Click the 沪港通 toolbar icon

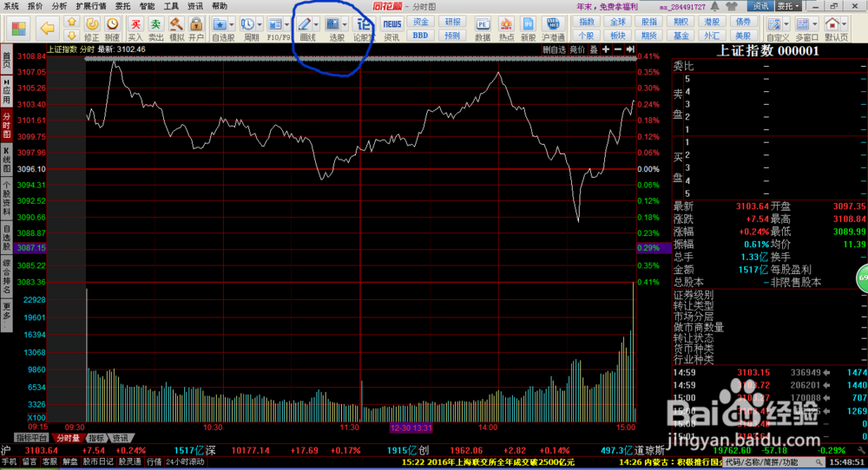pos(553,29)
